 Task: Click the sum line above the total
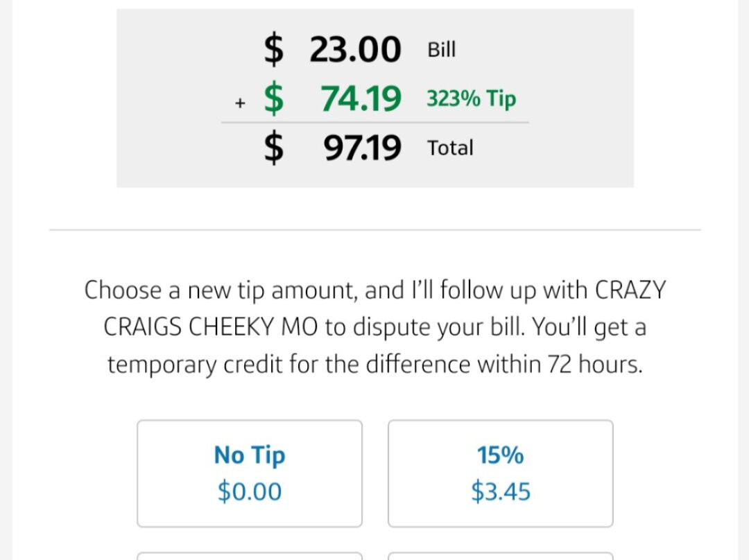[374, 123]
